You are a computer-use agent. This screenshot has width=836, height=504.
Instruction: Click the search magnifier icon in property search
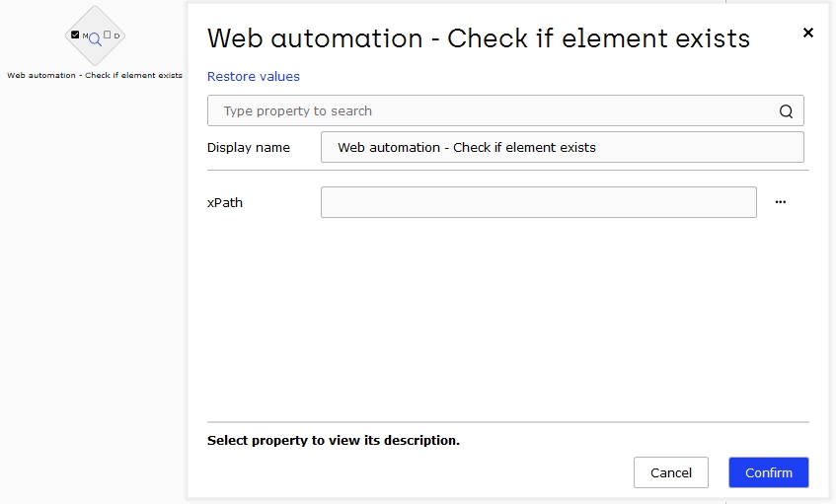pos(786,110)
